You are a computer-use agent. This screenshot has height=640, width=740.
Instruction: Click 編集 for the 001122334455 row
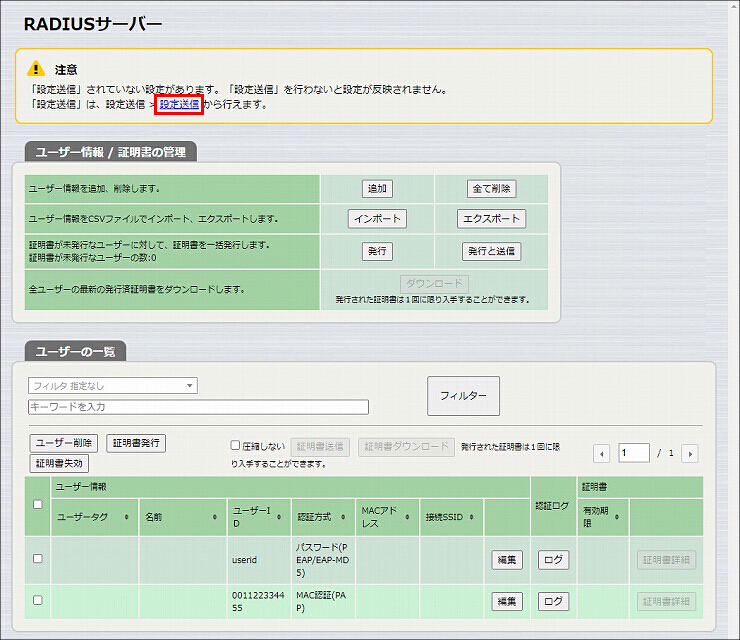tap(507, 602)
